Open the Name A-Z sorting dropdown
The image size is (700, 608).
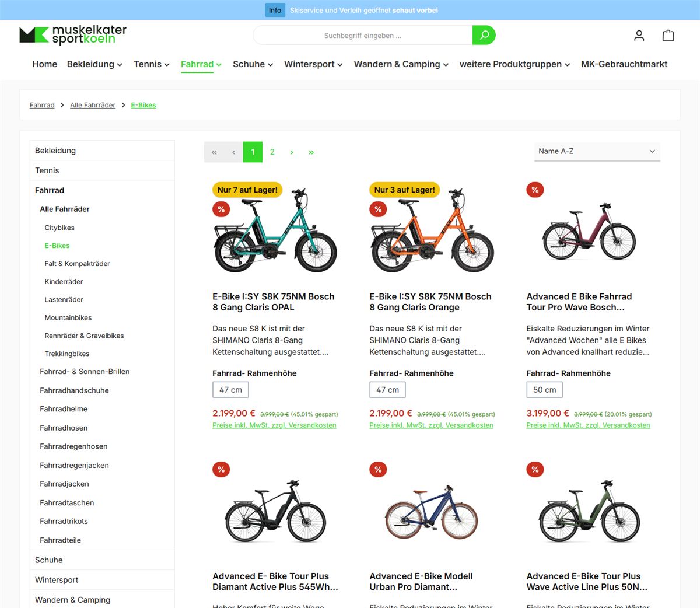pyautogui.click(x=597, y=151)
